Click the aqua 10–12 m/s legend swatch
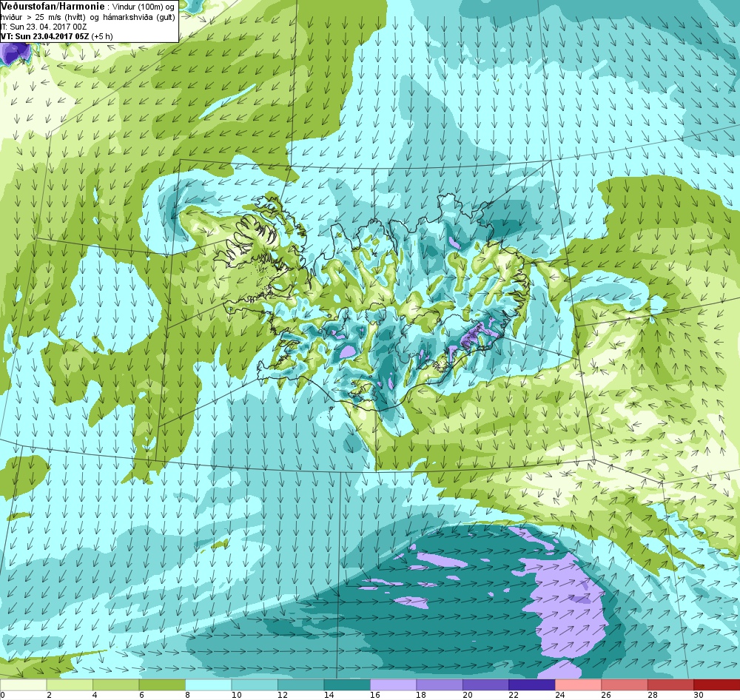This screenshot has width=740, height=700. pos(255,684)
